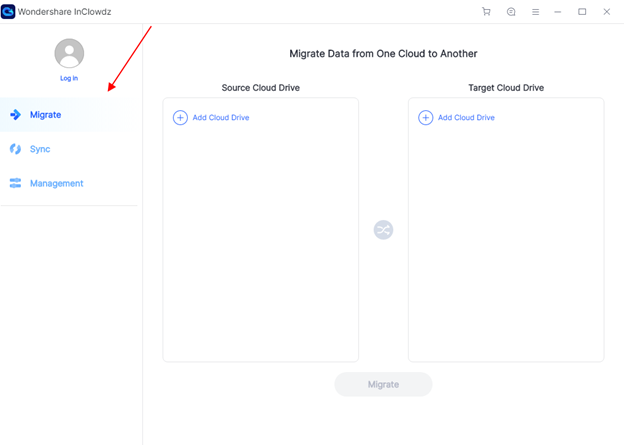Click the feedback chat bubble icon
Image resolution: width=624 pixels, height=445 pixels.
pos(511,12)
